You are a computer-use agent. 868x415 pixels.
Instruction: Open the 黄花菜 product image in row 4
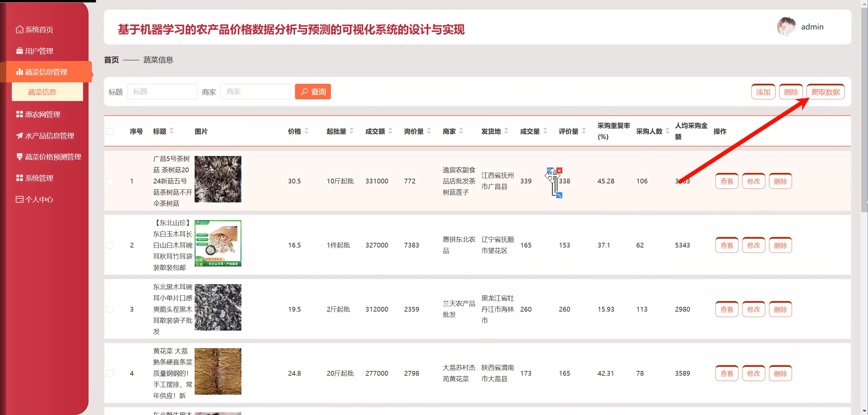[x=218, y=372]
